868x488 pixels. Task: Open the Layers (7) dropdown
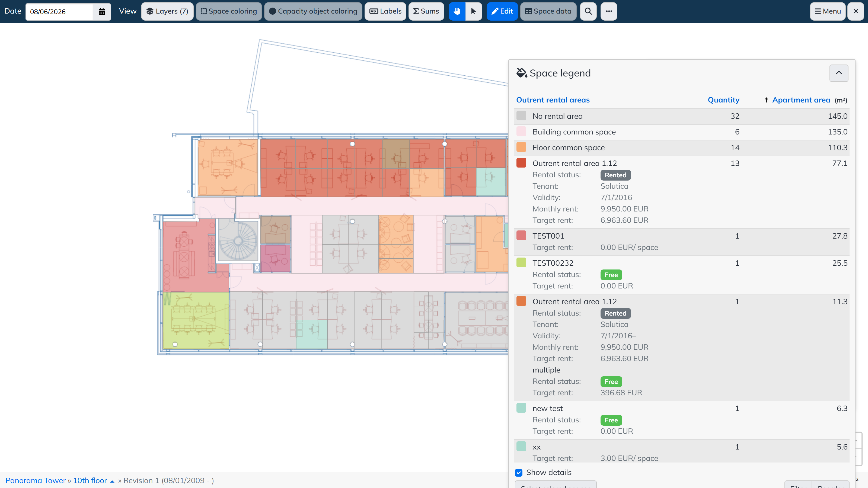point(167,11)
